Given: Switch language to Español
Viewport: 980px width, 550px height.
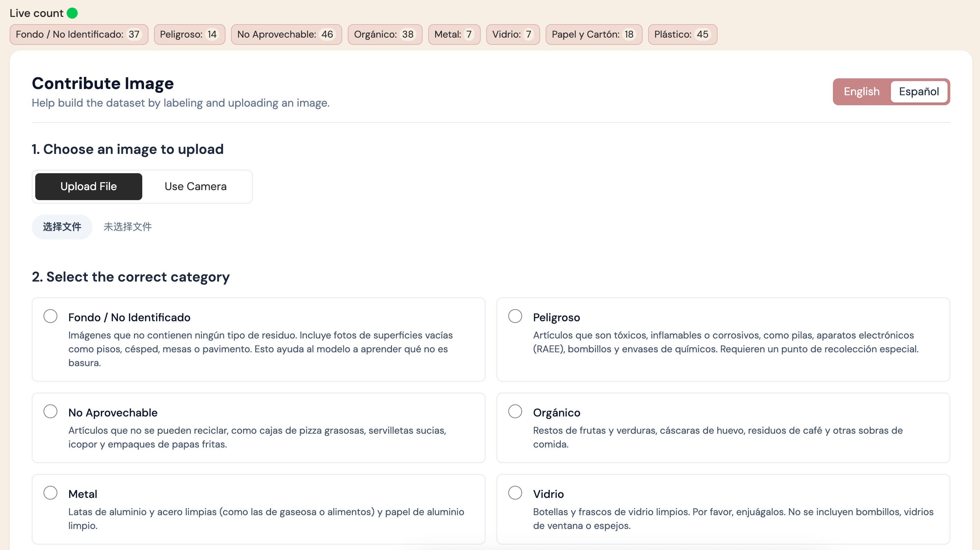Looking at the screenshot, I should pyautogui.click(x=919, y=91).
